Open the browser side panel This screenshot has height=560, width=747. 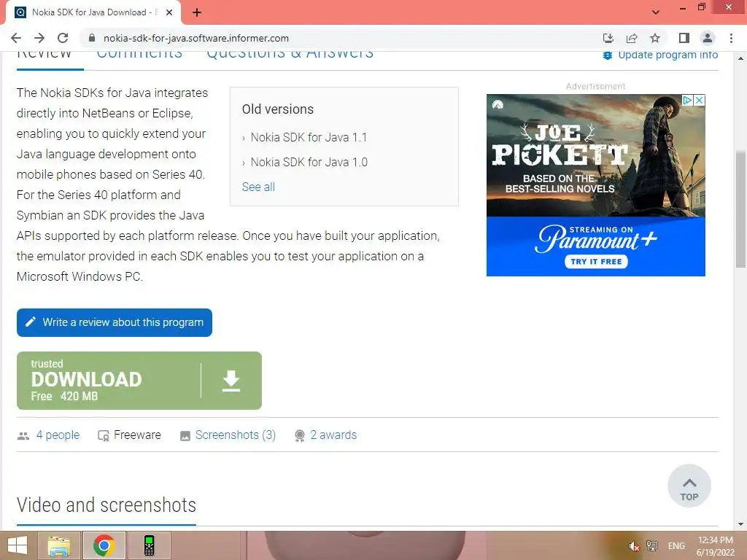tap(684, 38)
